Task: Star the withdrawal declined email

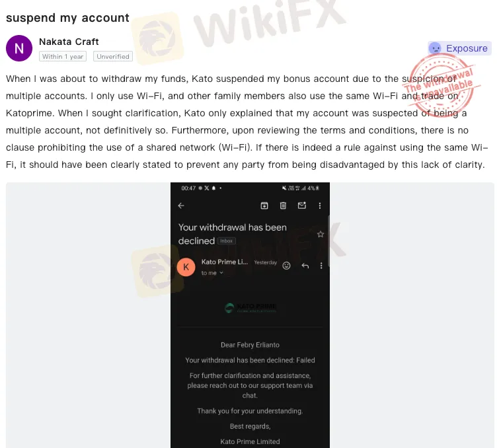Action: click(321, 235)
